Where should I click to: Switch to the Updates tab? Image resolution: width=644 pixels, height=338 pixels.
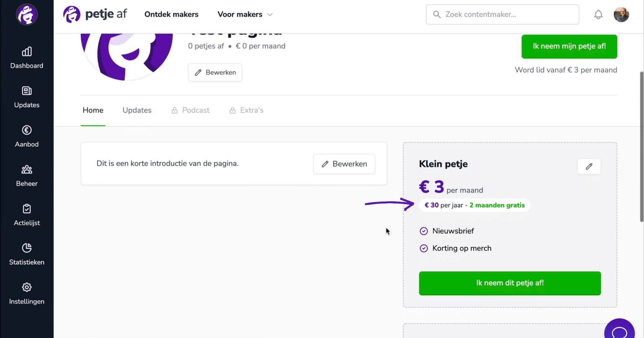tap(137, 110)
